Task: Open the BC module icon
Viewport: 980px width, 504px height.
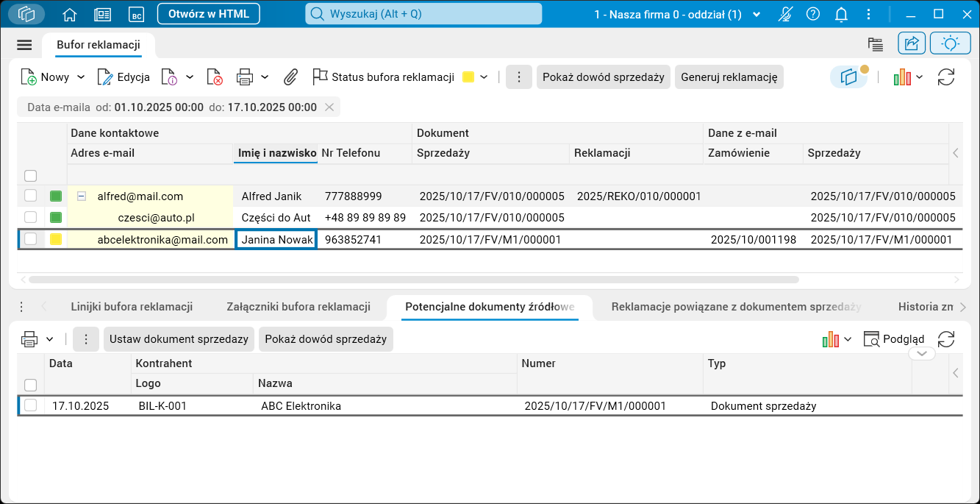Action: tap(136, 14)
